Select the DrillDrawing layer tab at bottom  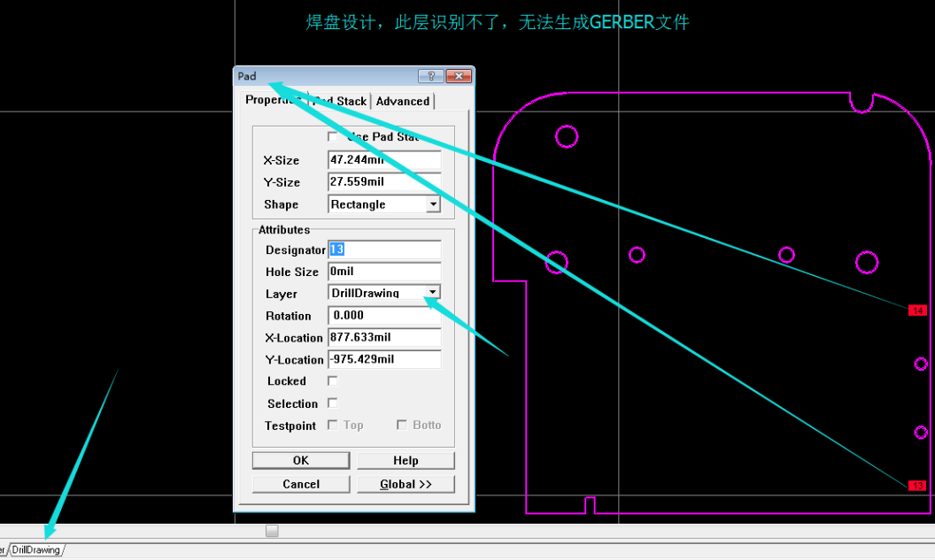tap(36, 549)
